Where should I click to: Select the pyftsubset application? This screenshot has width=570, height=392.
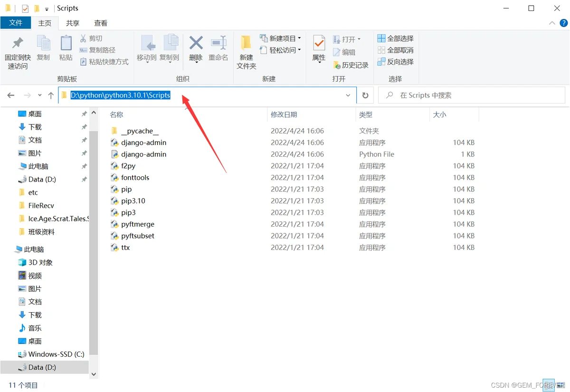(x=138, y=236)
